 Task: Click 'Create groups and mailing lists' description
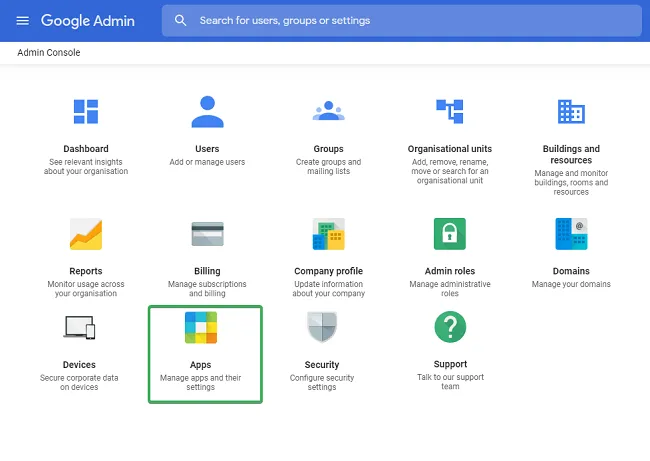pos(328,167)
